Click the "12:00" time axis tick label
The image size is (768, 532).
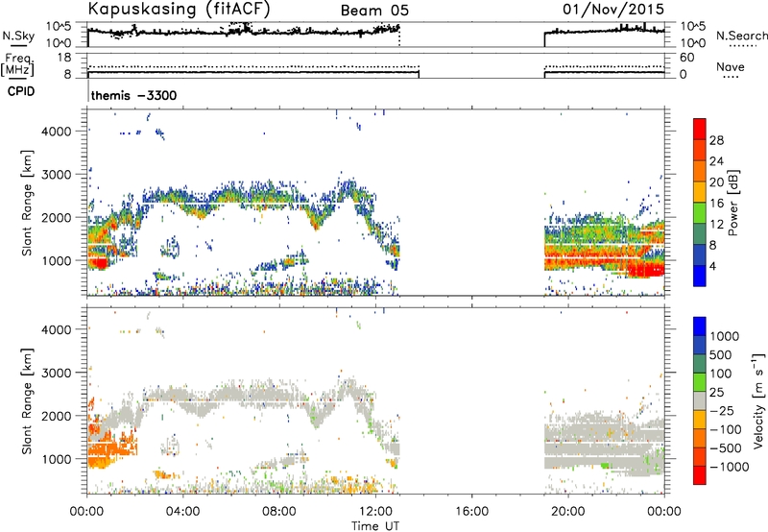tap(375, 512)
